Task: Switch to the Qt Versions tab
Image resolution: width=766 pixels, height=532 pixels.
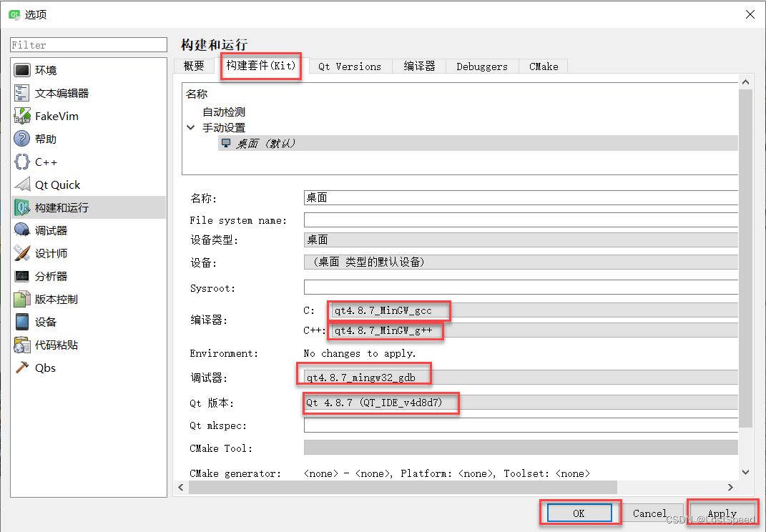Action: (350, 66)
